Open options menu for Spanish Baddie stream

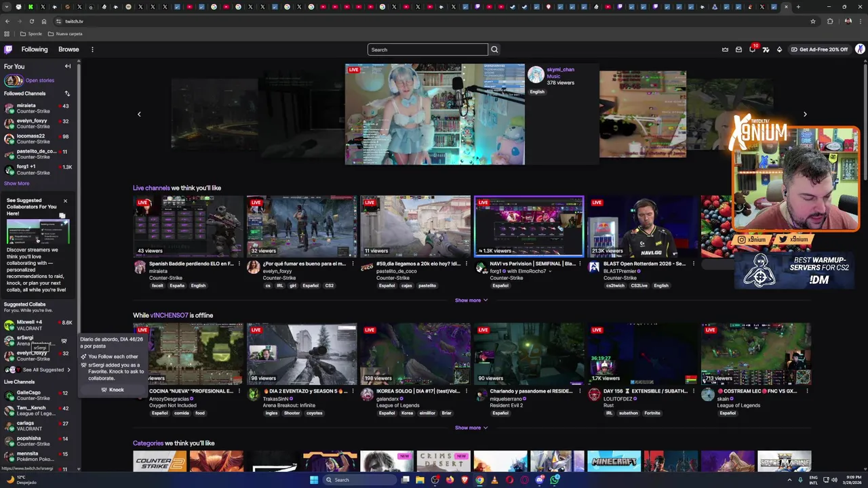coord(239,264)
